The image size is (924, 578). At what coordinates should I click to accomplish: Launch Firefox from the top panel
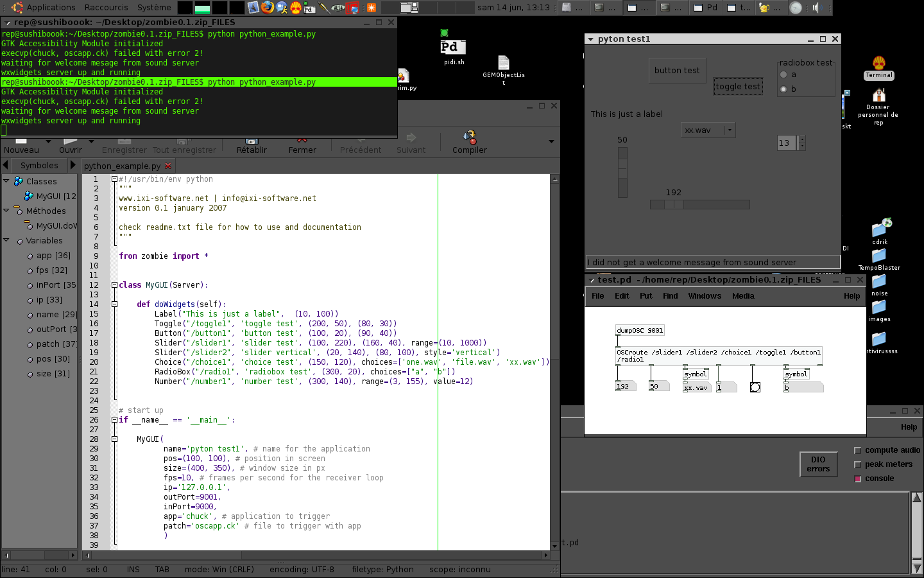[x=267, y=8]
